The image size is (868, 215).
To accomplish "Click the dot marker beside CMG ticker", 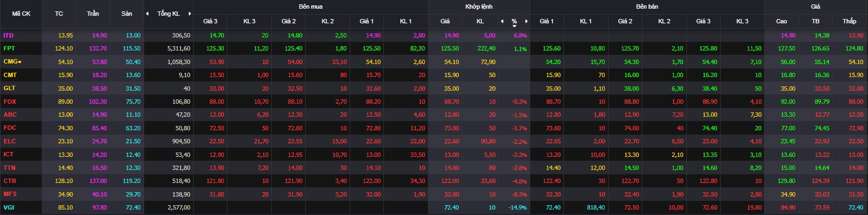I will pos(20,62).
